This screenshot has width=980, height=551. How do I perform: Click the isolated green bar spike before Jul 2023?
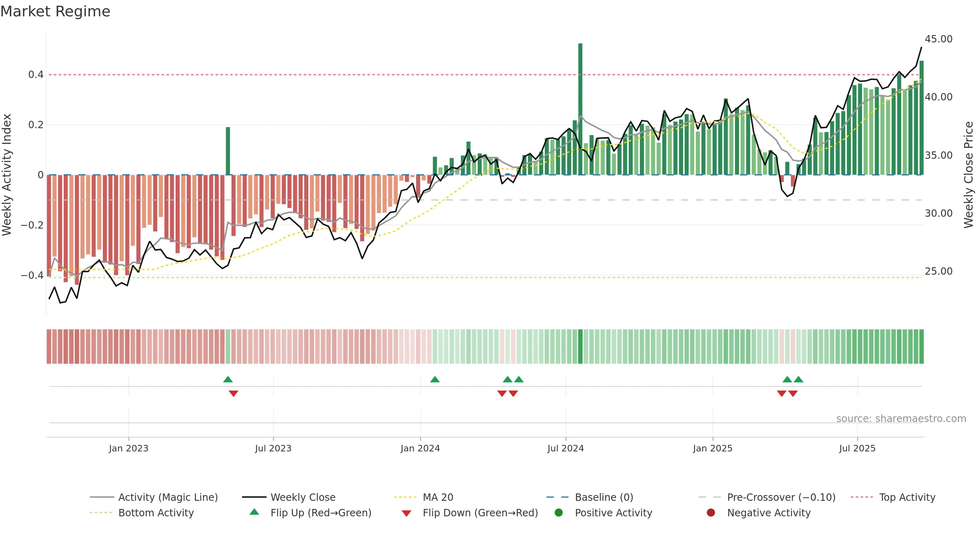coord(228,151)
